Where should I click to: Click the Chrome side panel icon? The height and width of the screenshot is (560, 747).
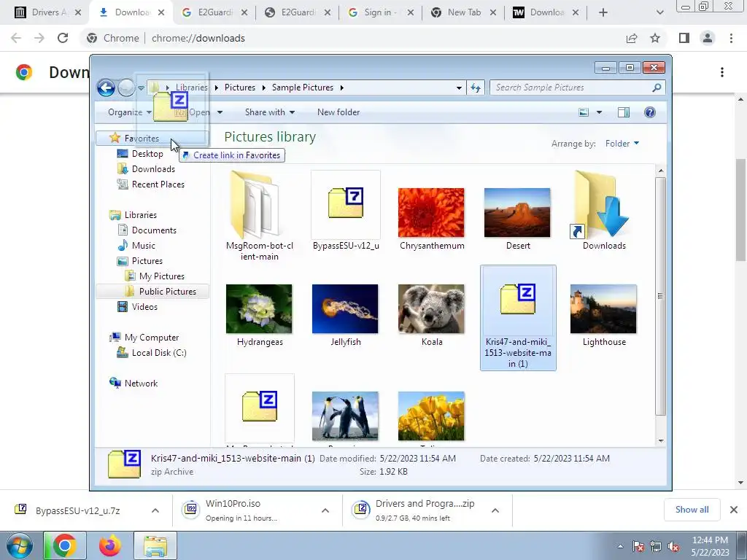click(x=684, y=38)
